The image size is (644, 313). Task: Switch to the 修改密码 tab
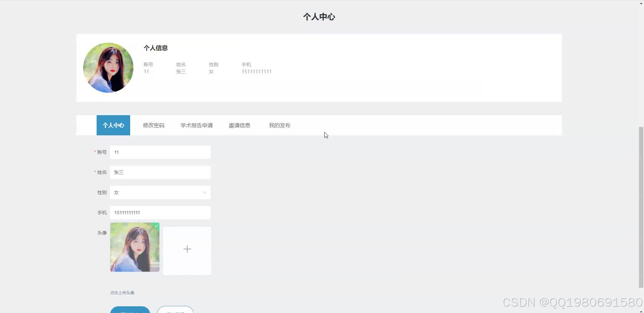point(154,125)
